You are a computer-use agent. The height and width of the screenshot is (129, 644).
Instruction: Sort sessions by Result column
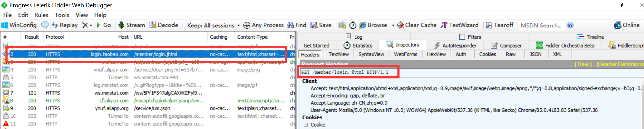32,37
